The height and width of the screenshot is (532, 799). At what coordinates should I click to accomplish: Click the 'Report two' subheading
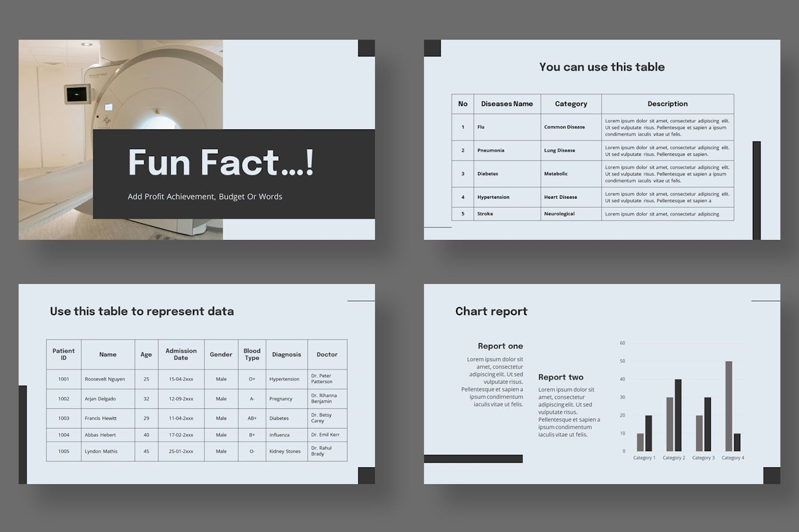click(x=560, y=377)
